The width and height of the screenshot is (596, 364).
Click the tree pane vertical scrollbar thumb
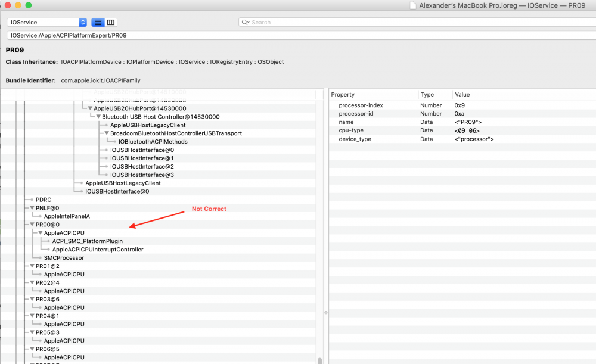[319, 360]
